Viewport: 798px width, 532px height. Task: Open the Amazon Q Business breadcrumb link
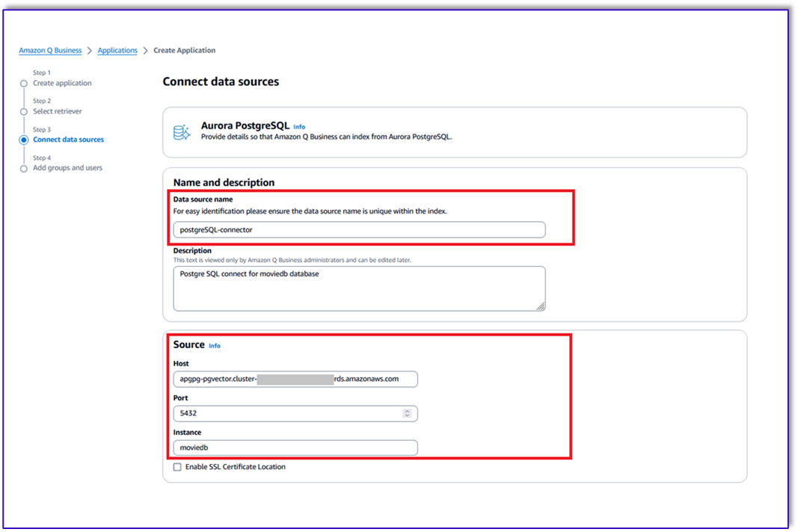[x=49, y=50]
